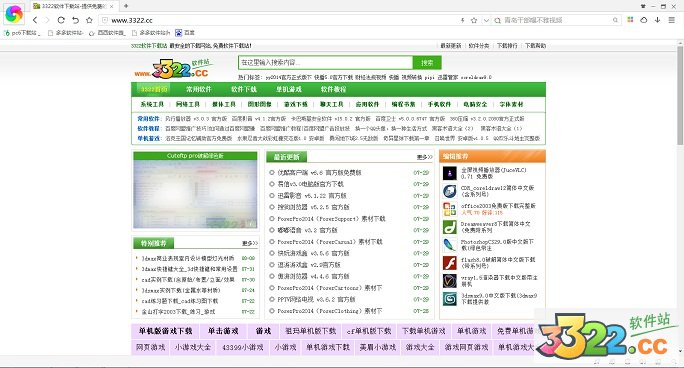Viewport: 684px width, 368px height.
Task: Open the 搜狗浏览器 v5.2.5 官方版 entry
Action: click(x=313, y=207)
